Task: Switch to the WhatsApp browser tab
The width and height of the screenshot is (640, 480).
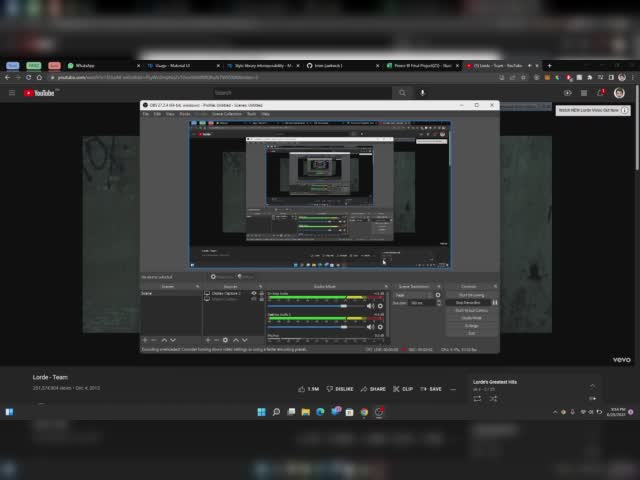Action: point(103,66)
